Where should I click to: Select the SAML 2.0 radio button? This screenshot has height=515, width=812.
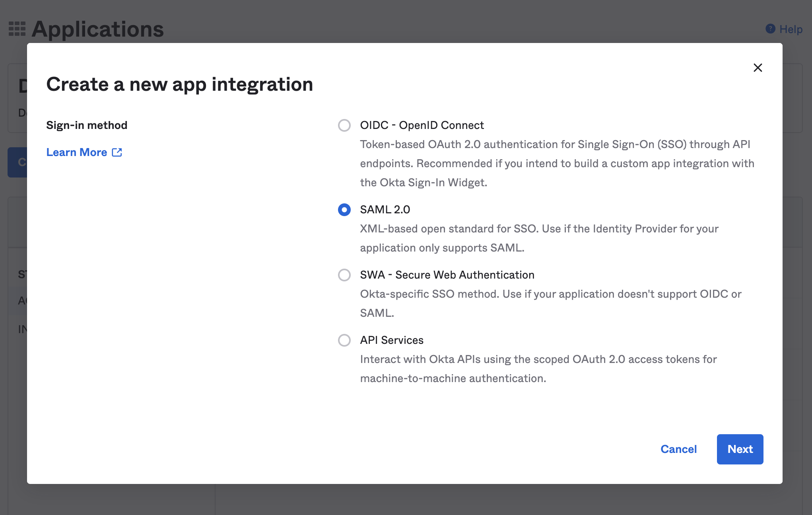[344, 210]
